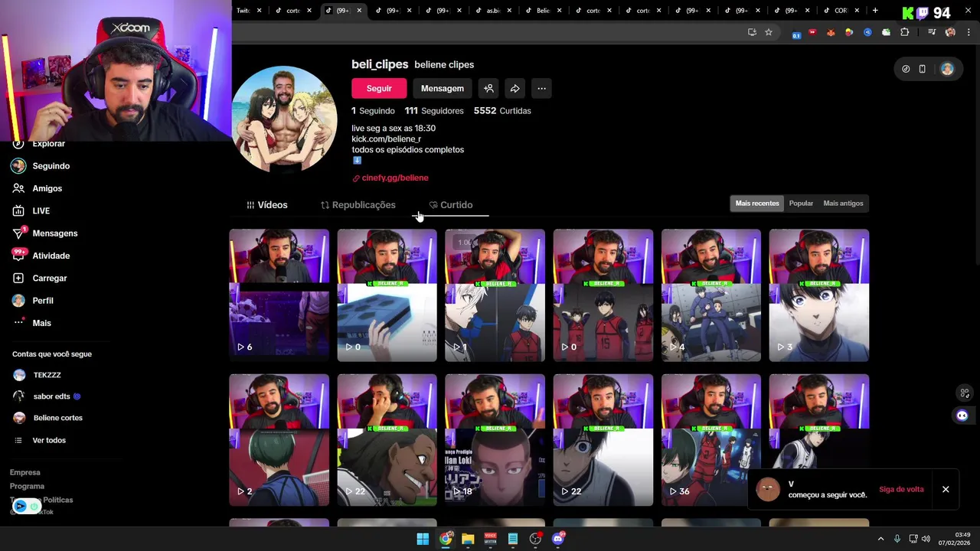Viewport: 980px width, 551px height.
Task: Click the red Seguir follow button
Action: (x=379, y=89)
